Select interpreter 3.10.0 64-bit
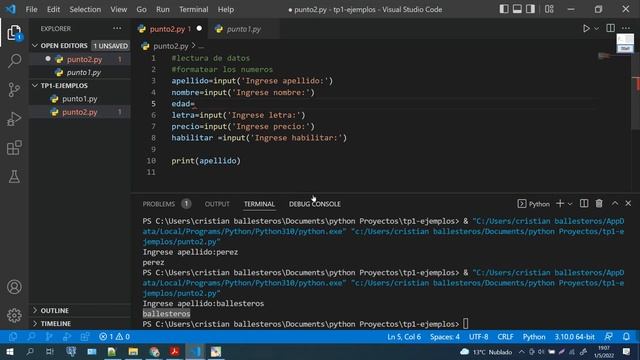The image size is (640, 360). pyautogui.click(x=574, y=337)
